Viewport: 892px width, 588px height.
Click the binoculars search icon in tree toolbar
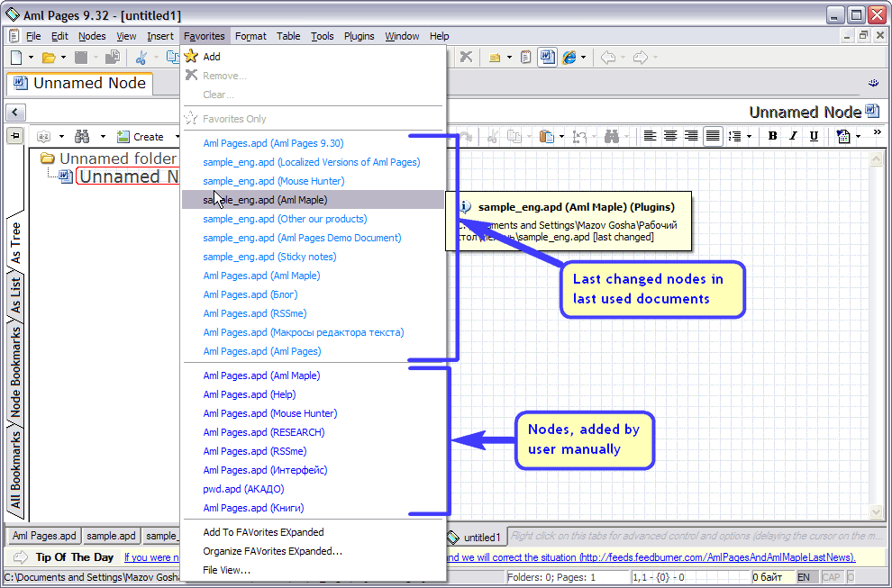coord(83,137)
